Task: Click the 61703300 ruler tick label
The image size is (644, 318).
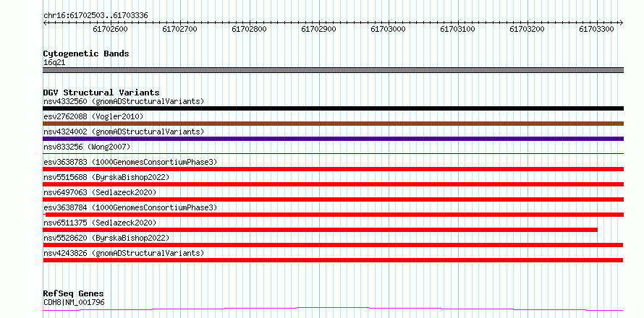Action: tap(596, 29)
